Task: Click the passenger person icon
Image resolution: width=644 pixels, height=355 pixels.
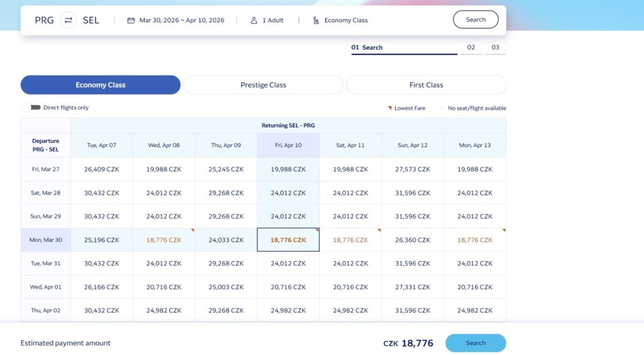Action: point(254,20)
